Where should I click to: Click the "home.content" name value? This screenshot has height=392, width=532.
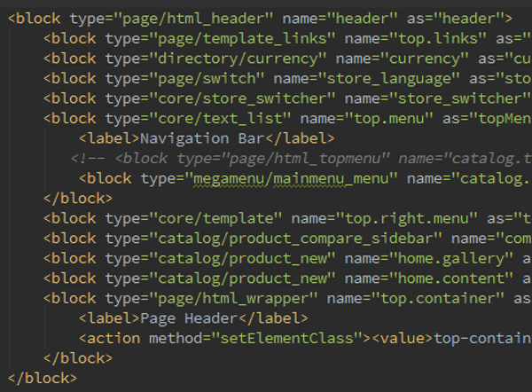pyautogui.click(x=451, y=278)
